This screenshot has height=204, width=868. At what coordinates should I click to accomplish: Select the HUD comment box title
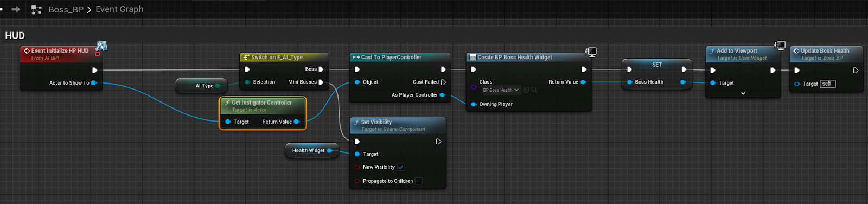[x=15, y=36]
